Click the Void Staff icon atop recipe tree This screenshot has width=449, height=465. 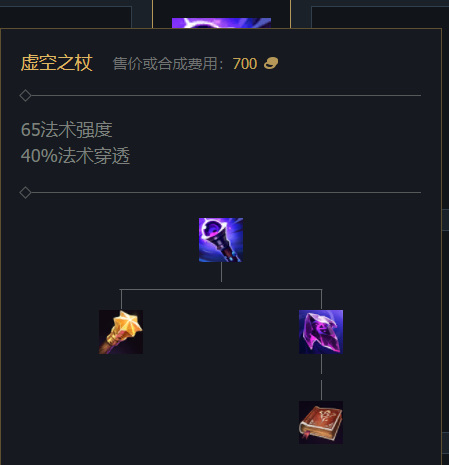coord(221,240)
